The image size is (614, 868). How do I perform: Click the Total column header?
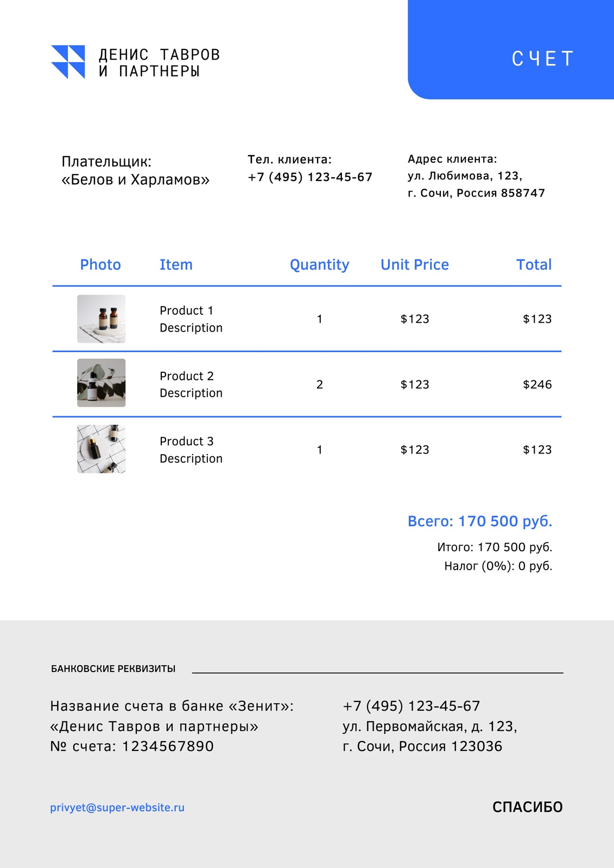coord(534,265)
